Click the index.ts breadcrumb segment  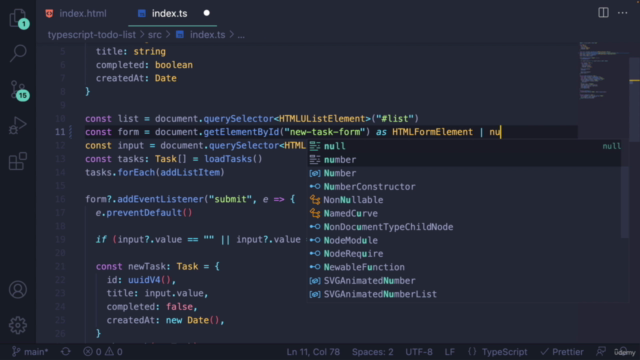(x=207, y=35)
